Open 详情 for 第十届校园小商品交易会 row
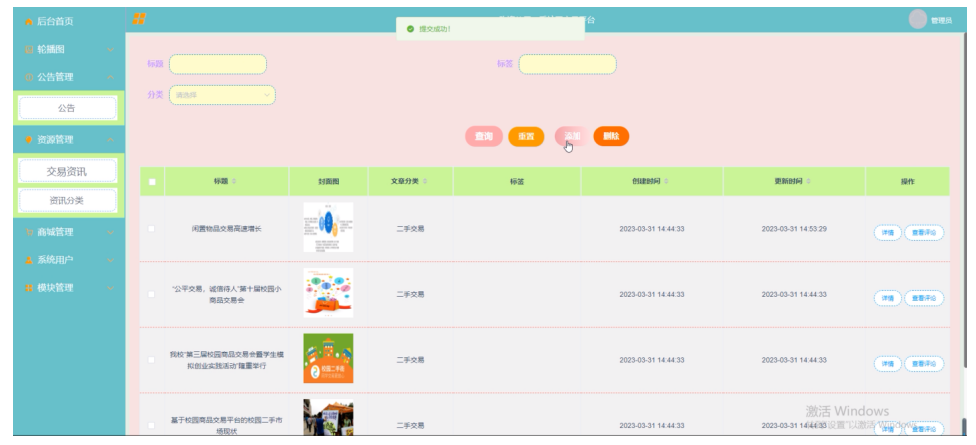The height and width of the screenshot is (445, 976). tap(888, 298)
